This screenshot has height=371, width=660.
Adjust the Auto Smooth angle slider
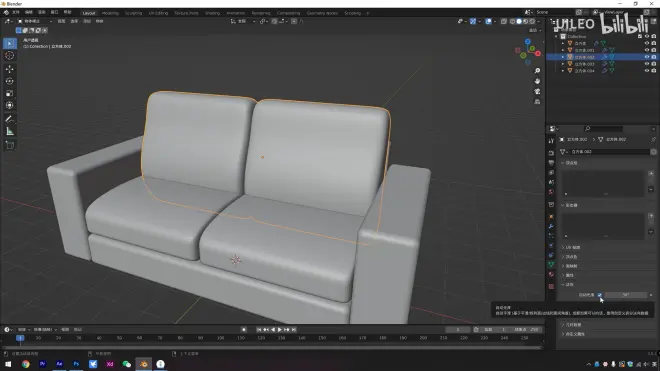click(626, 295)
